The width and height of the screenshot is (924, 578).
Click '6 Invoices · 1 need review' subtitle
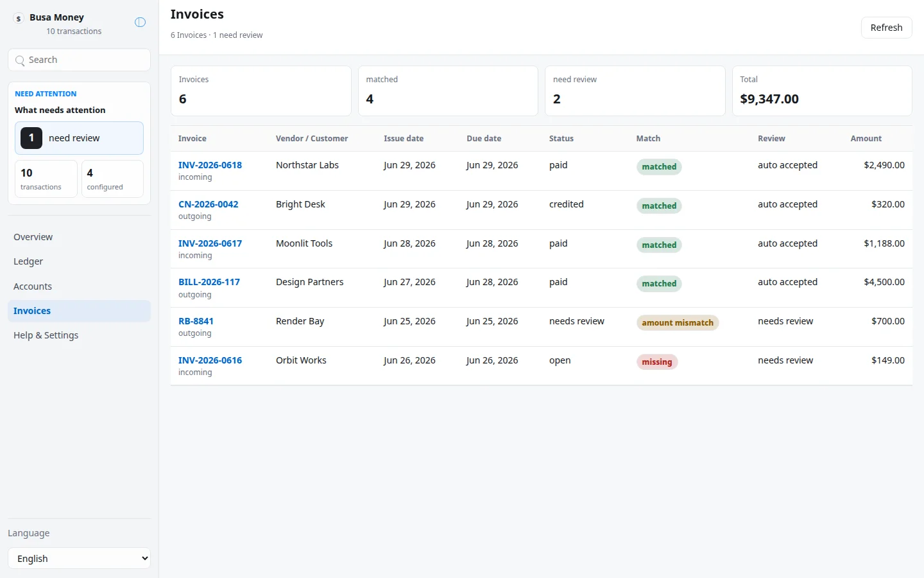[217, 35]
